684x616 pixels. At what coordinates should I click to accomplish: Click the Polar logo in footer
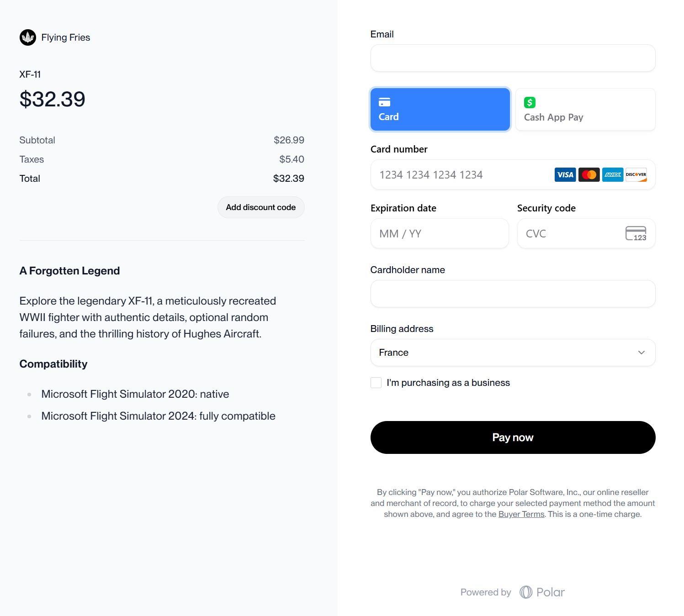pyautogui.click(x=542, y=592)
